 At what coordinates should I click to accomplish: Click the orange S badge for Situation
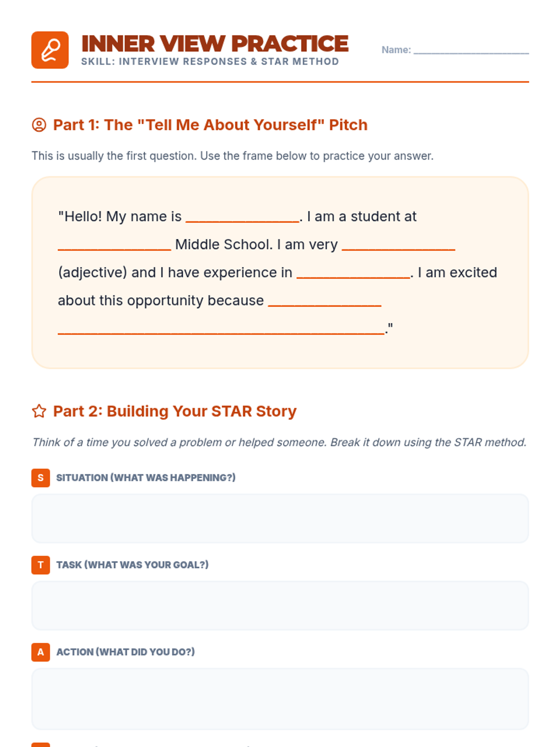point(41,478)
